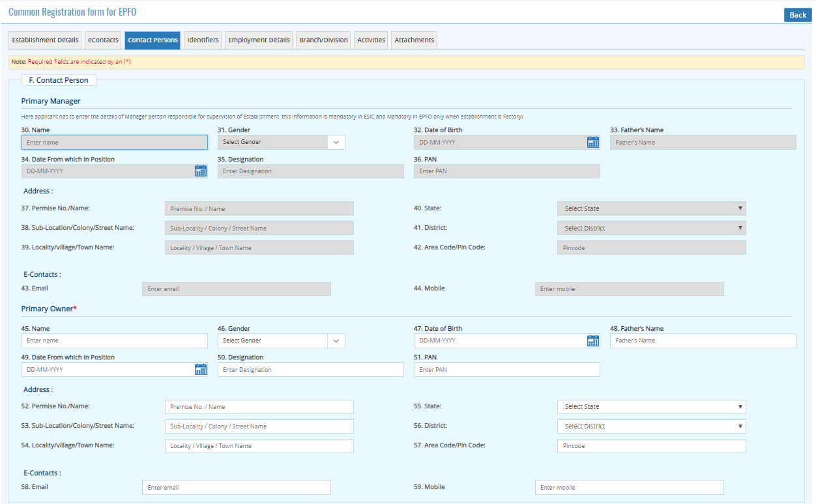Image resolution: width=816 pixels, height=504 pixels.
Task: Open Primary Owner Select State dropdown
Action: tap(651, 407)
